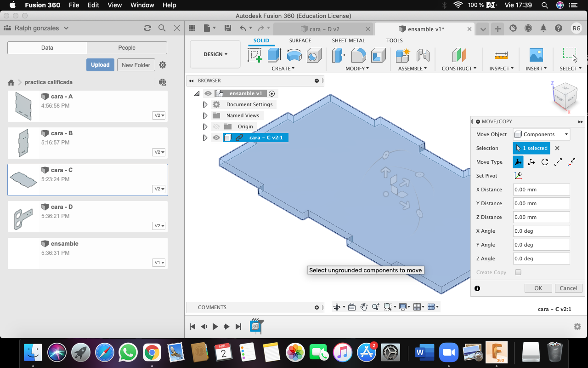Select the Revolve tool icon
588x368 pixels.
(294, 55)
